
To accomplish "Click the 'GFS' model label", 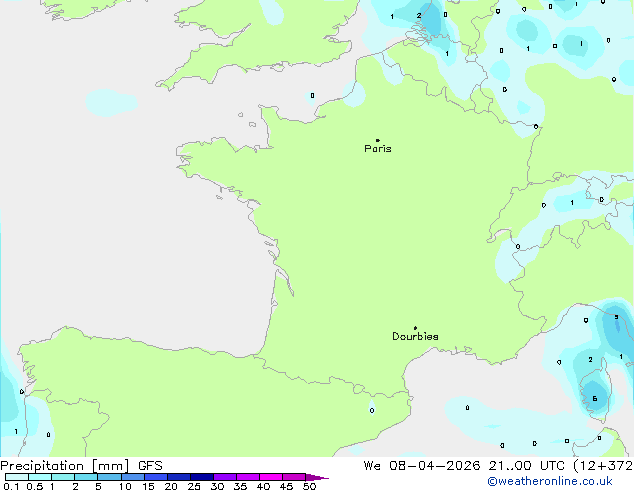I will (x=150, y=466).
